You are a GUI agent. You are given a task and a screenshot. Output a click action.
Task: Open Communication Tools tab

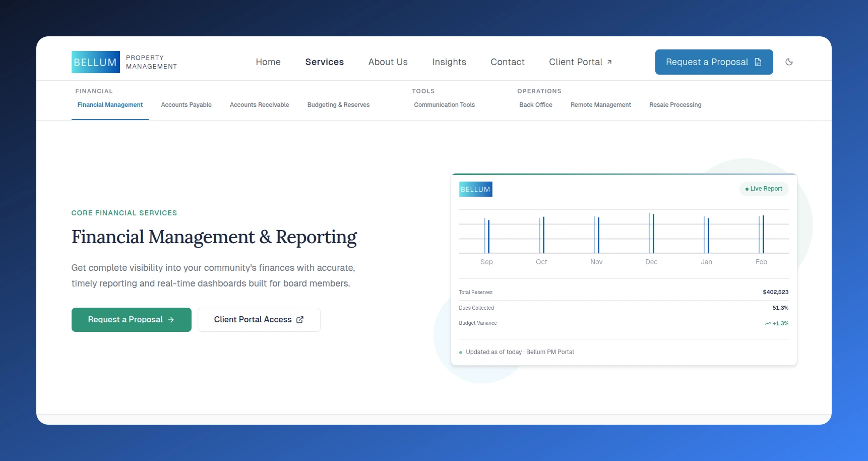click(x=444, y=105)
